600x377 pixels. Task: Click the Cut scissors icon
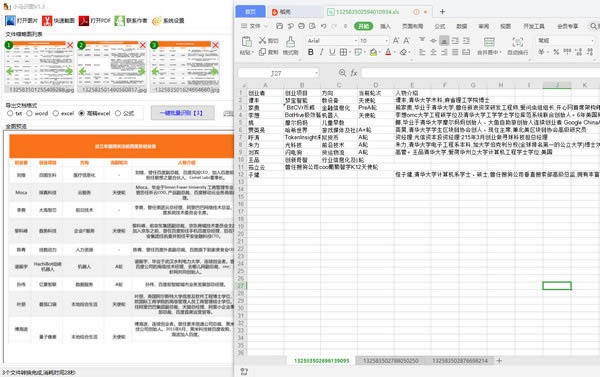coord(262,40)
